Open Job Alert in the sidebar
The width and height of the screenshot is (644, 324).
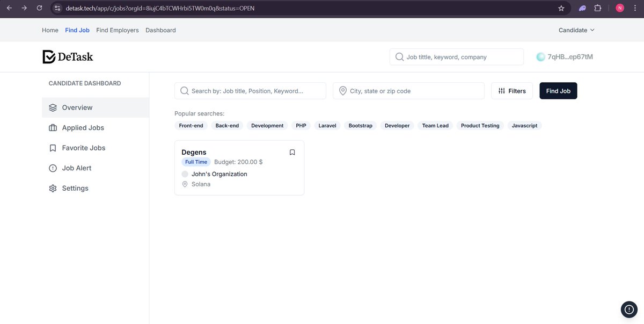point(96,168)
